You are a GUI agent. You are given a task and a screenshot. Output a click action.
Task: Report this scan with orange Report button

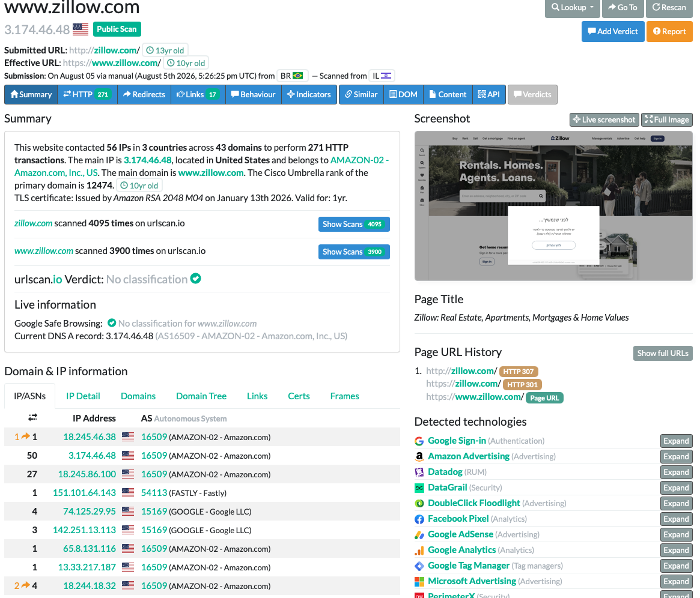tap(669, 31)
